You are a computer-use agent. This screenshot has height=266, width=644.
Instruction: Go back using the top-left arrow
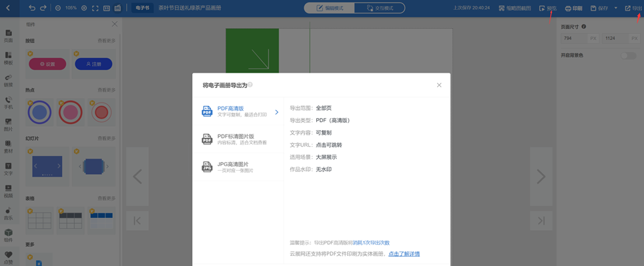pos(8,8)
